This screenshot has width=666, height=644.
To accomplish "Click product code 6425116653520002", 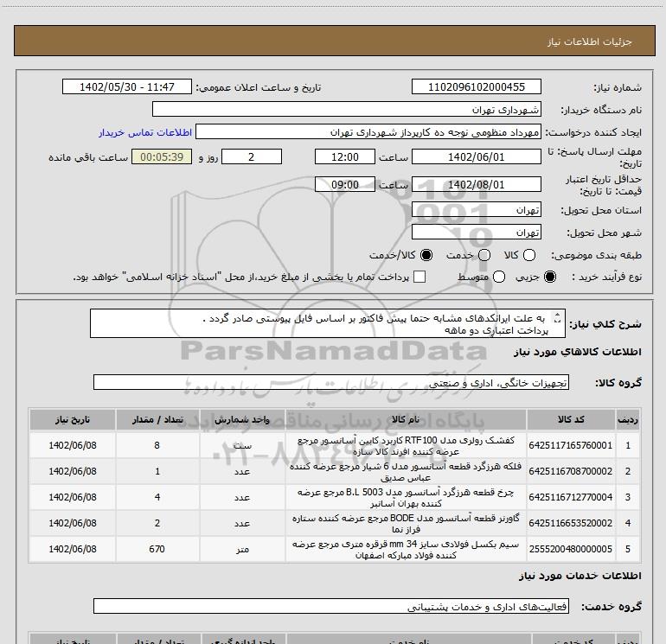I will pos(571,523).
